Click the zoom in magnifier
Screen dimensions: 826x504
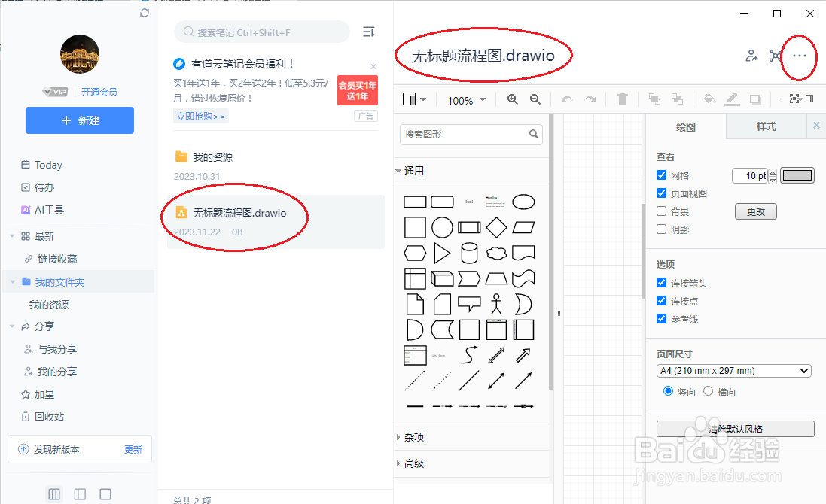pyautogui.click(x=513, y=99)
